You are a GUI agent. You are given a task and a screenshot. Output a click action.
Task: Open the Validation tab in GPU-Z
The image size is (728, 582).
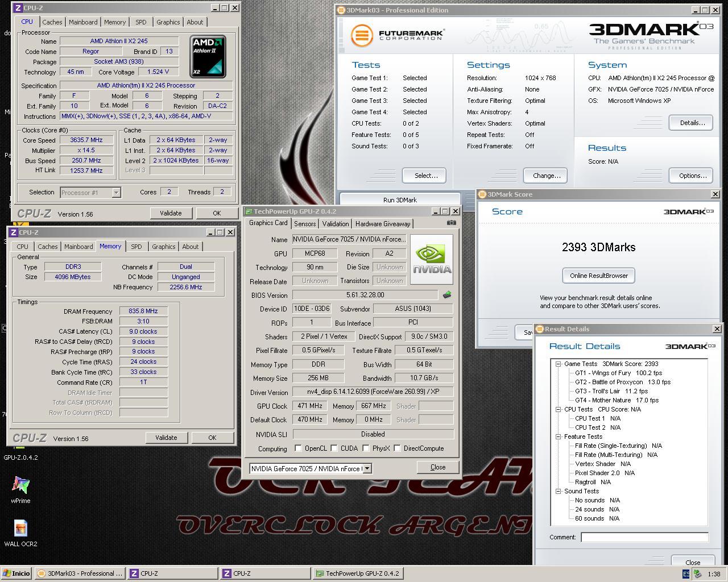click(x=336, y=224)
